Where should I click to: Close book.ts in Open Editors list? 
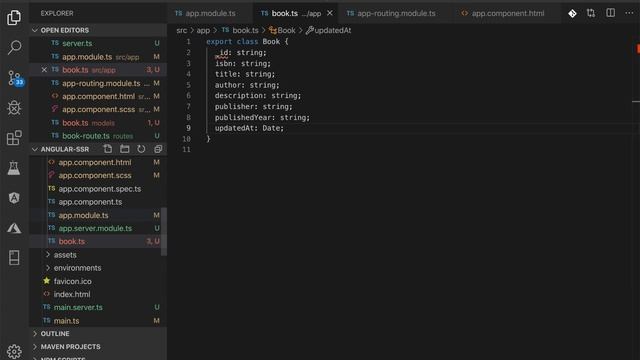(44, 70)
